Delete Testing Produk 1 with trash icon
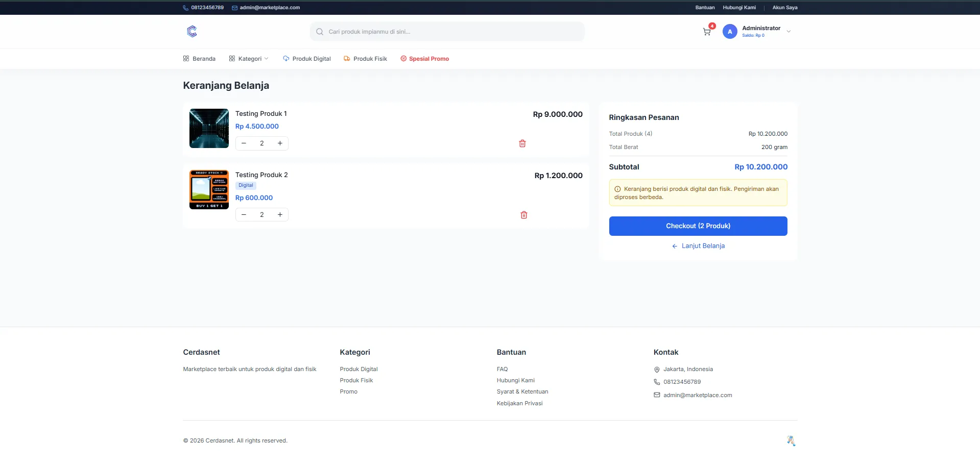Viewport: 980px width, 466px height. coord(522,143)
